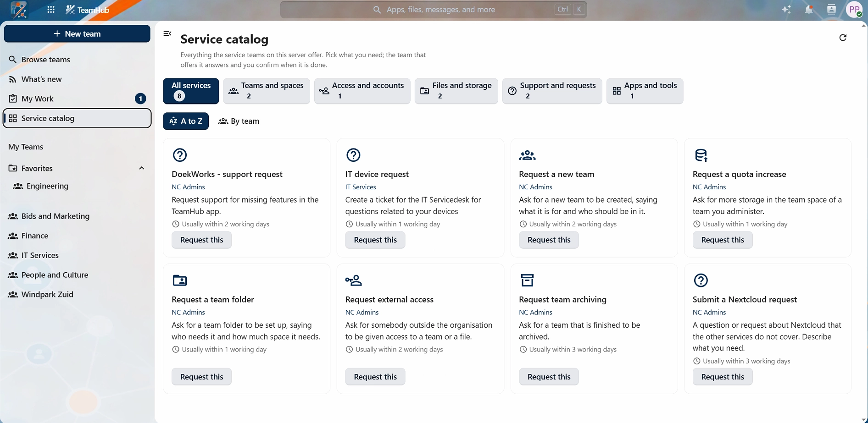Open My Work in sidebar
The width and height of the screenshot is (868, 423).
point(77,99)
